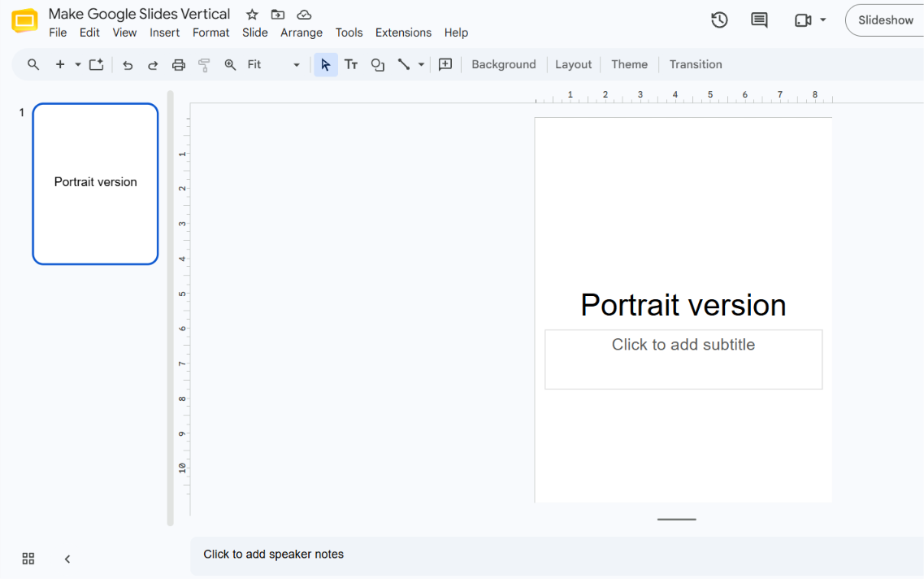This screenshot has height=579, width=924.
Task: Click the presentation title name
Action: tap(139, 14)
